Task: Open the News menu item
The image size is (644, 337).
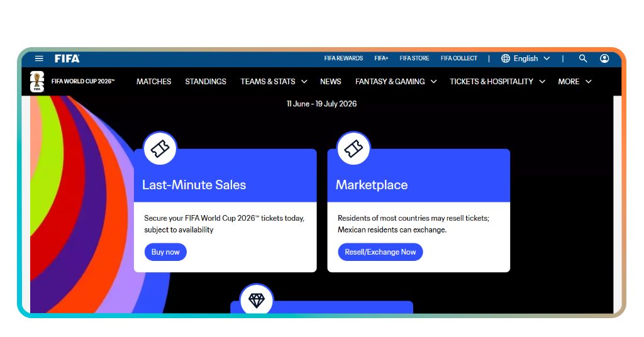Action: pyautogui.click(x=331, y=82)
